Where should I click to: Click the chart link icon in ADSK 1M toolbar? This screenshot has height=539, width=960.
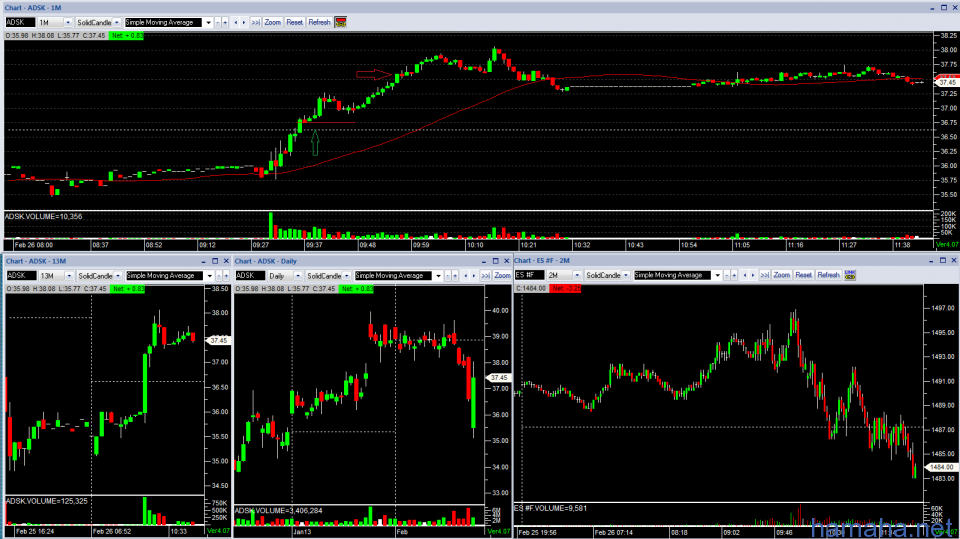340,22
